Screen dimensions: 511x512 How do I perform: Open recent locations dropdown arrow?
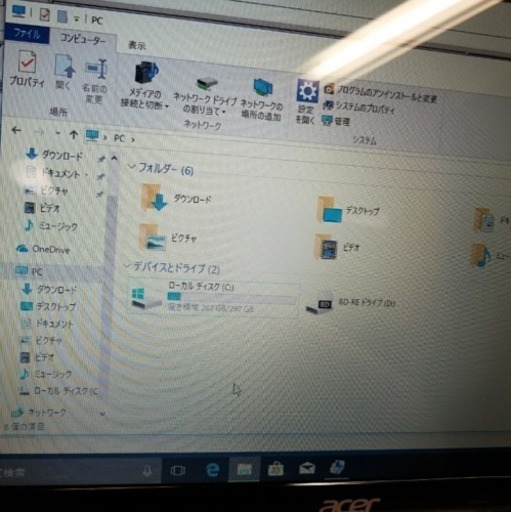point(58,133)
